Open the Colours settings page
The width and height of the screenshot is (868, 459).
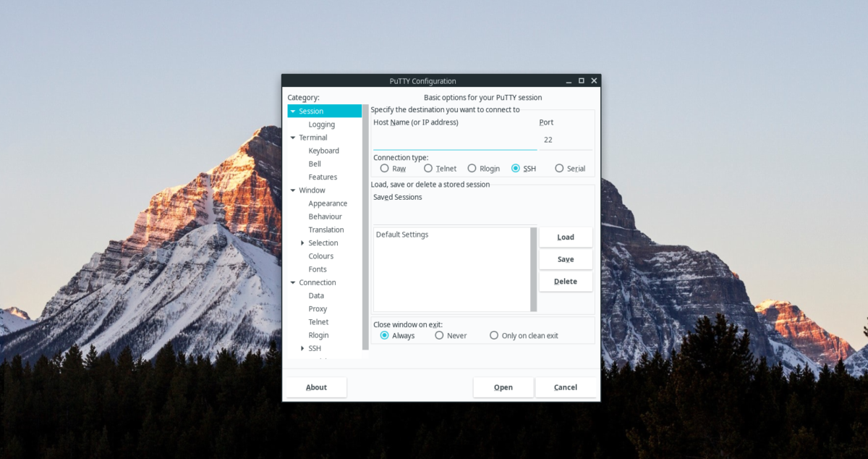point(320,256)
